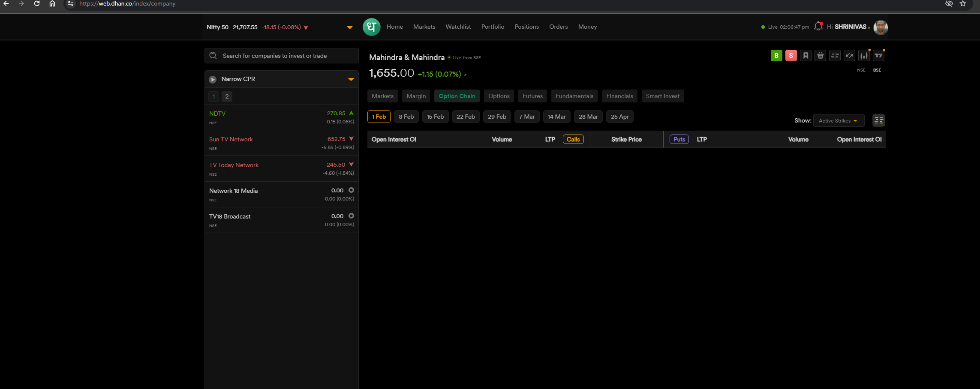Open Positions page
This screenshot has width=980, height=389.
(x=526, y=27)
